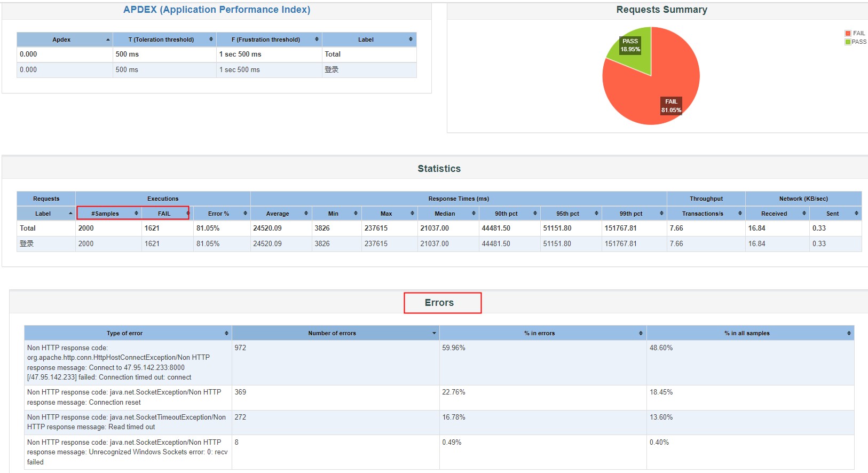Toggle FAIL series in pie legend
Image resolution: width=868 pixels, height=473 pixels.
(x=855, y=33)
